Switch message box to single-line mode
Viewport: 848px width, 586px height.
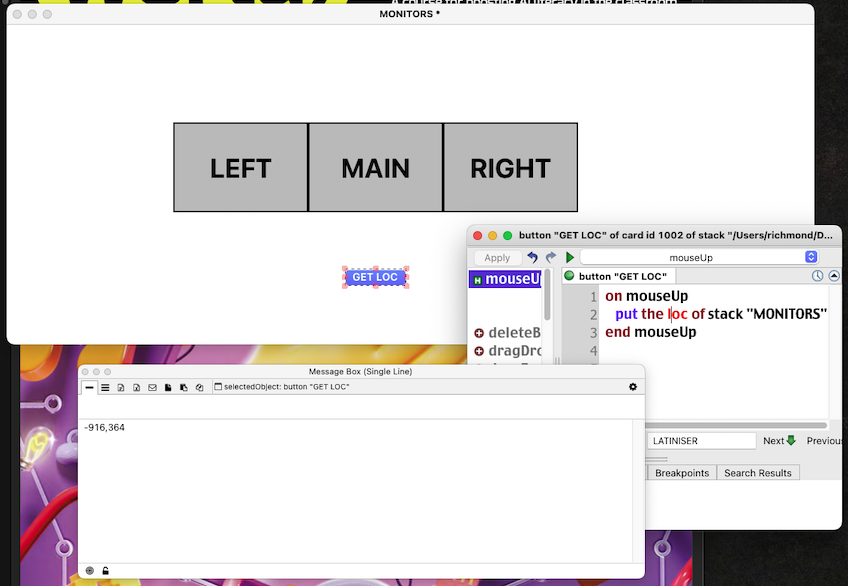click(x=89, y=387)
